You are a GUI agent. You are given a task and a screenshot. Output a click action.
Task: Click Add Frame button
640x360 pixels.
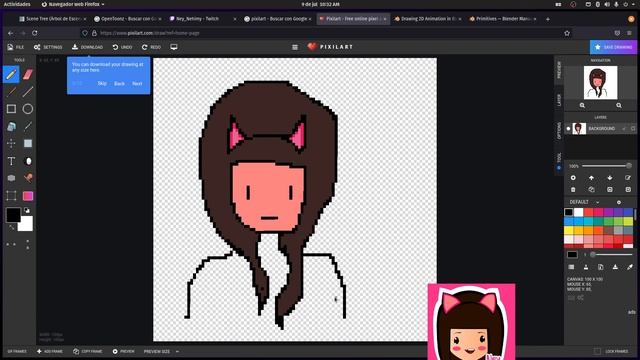50,351
